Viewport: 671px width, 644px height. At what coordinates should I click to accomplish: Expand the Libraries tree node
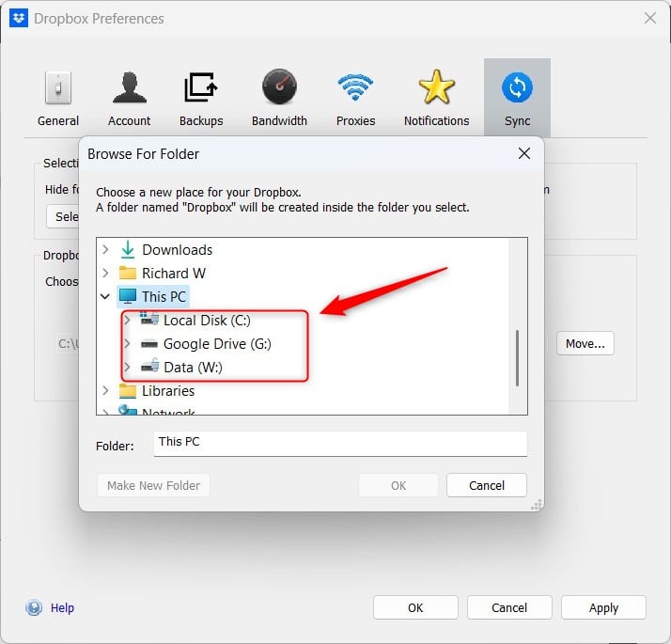[x=105, y=390]
